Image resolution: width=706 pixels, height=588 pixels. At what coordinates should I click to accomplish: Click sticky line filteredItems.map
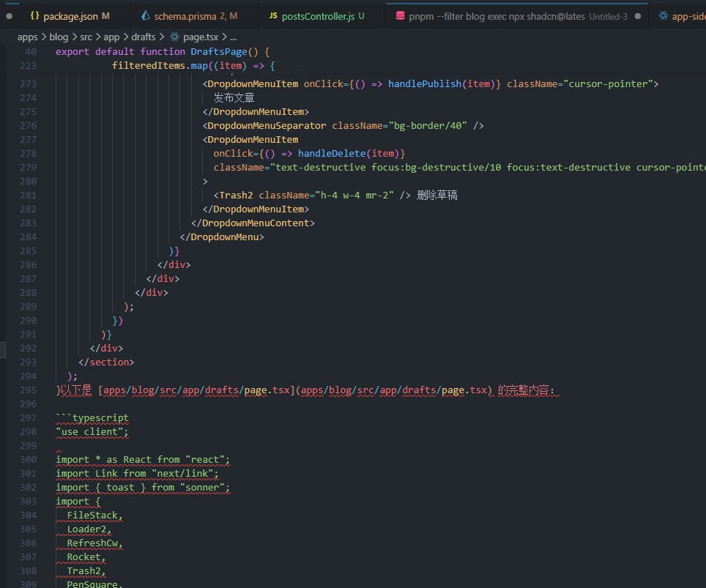(x=193, y=66)
